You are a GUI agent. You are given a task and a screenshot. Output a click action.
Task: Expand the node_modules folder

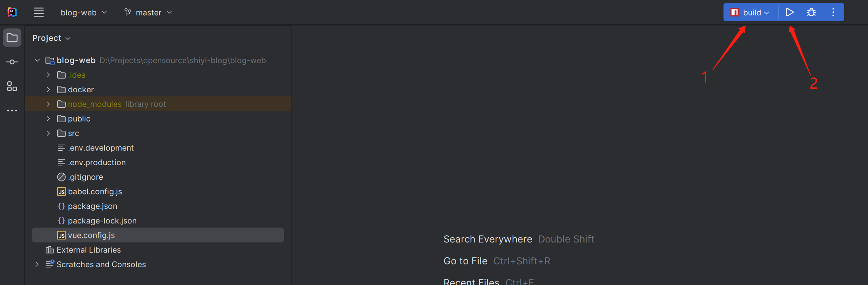(49, 104)
